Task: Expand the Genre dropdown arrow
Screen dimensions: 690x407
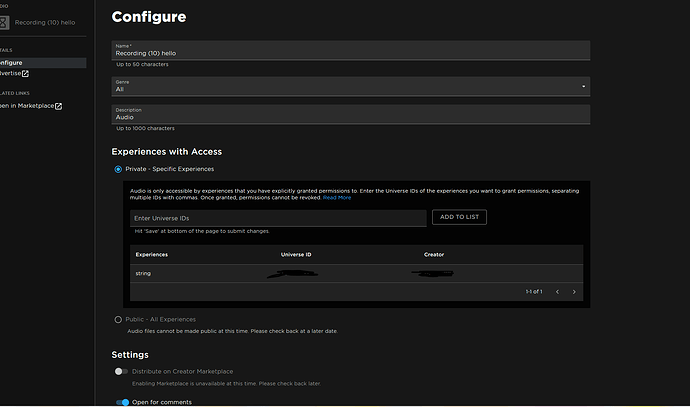Action: [x=584, y=86]
